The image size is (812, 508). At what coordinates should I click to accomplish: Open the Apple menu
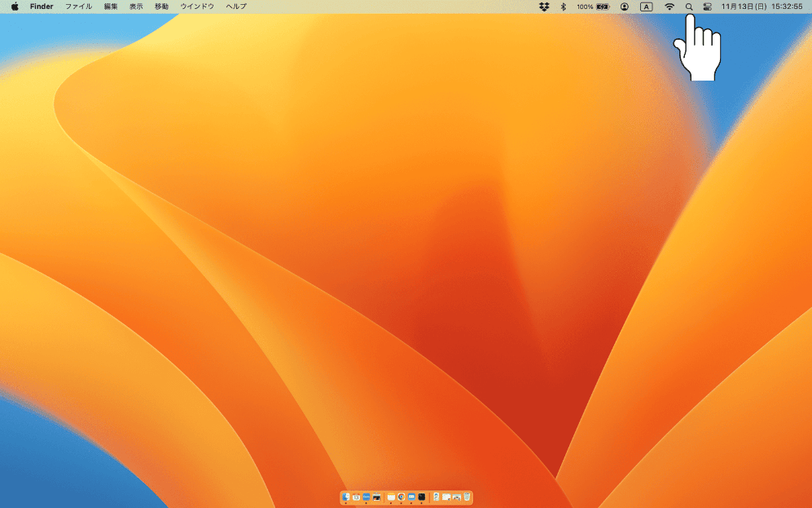point(15,7)
